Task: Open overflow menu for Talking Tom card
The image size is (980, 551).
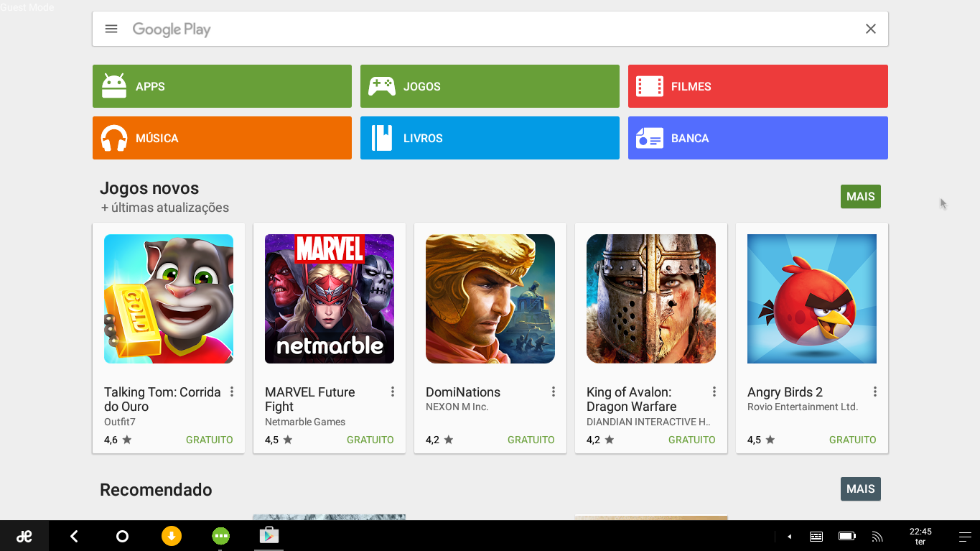Action: [x=232, y=392]
